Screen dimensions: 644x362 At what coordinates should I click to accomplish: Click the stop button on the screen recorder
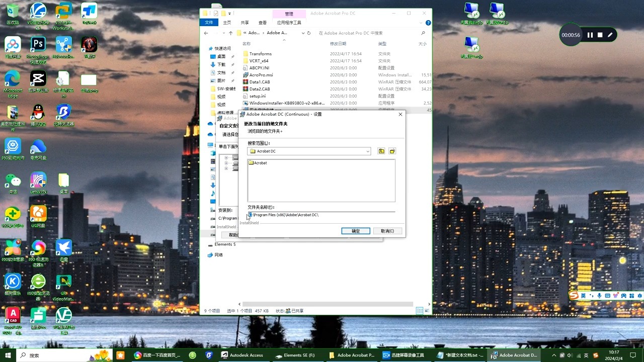(600, 35)
